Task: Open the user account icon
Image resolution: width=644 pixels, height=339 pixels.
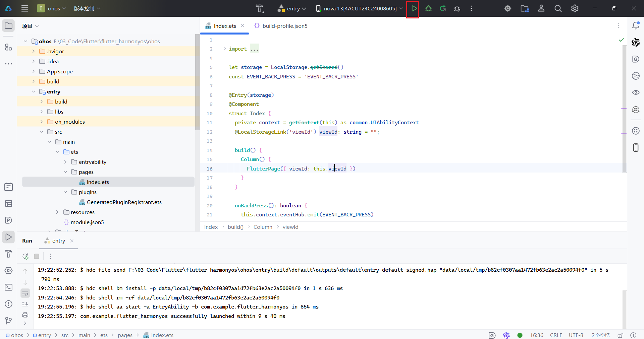Action: [x=541, y=8]
